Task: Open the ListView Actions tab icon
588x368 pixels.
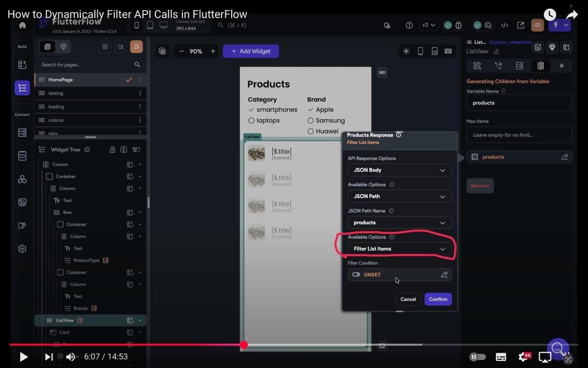Action: click(x=498, y=66)
